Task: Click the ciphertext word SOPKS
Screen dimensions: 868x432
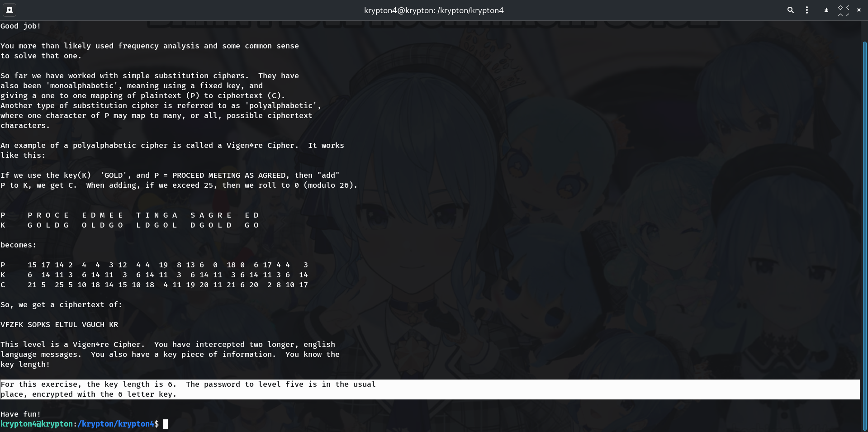Action: 39,325
